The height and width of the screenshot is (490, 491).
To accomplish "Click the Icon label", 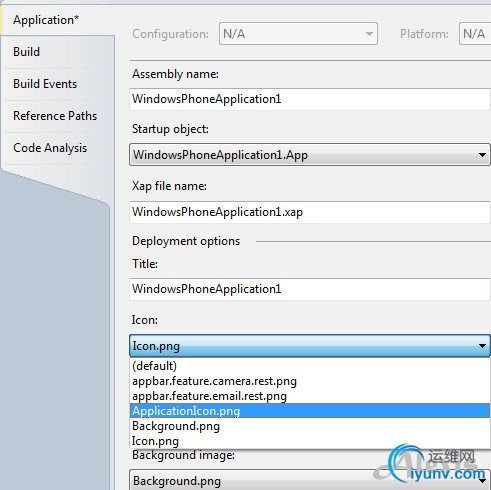I will pyautogui.click(x=145, y=320).
